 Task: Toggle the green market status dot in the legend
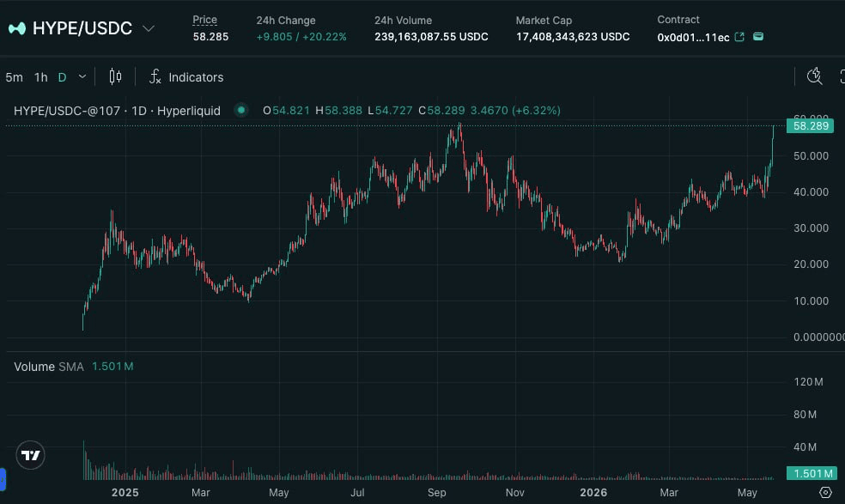coord(241,110)
